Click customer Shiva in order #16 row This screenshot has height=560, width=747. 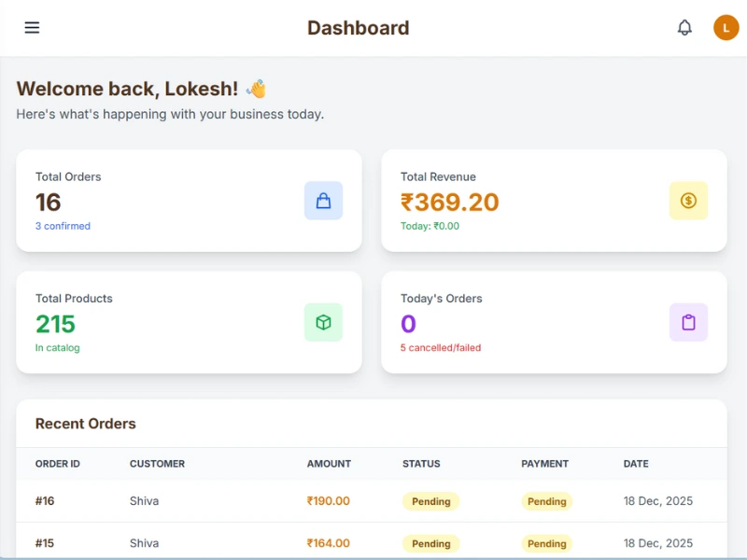point(144,501)
